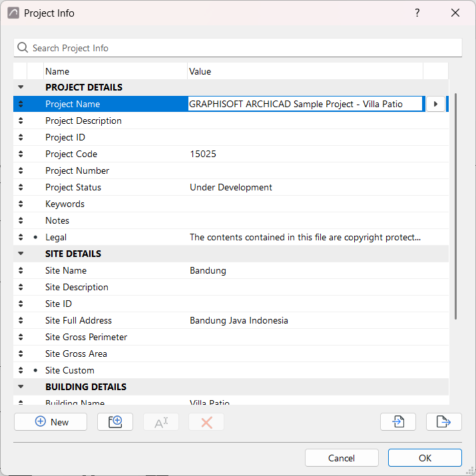
Task: Click reorder handle of Project Number row
Action: tap(21, 170)
